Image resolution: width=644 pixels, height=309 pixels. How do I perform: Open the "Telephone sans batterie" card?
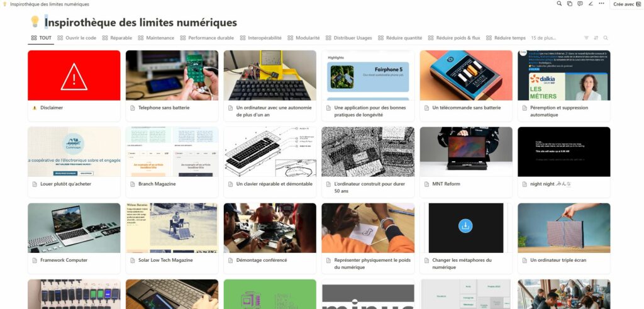point(172,86)
